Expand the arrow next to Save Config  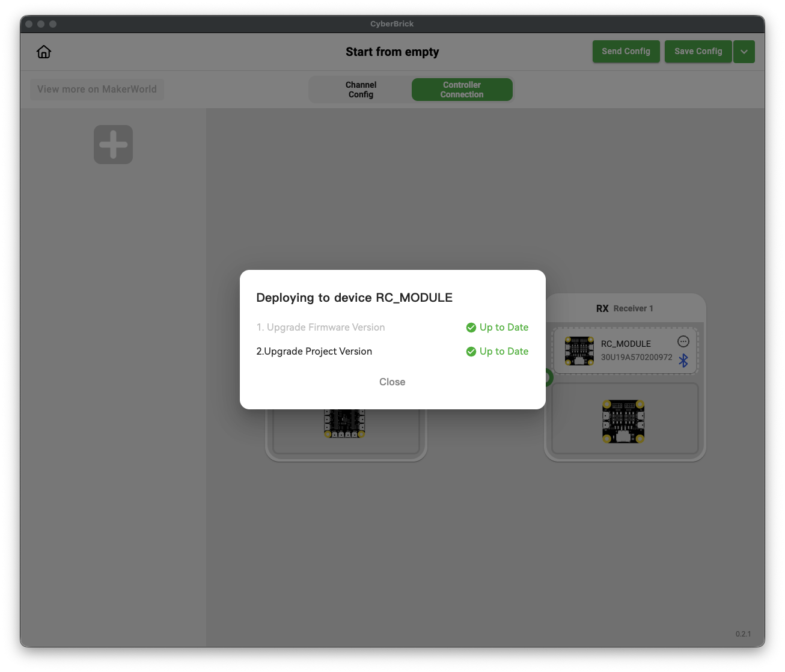point(744,52)
